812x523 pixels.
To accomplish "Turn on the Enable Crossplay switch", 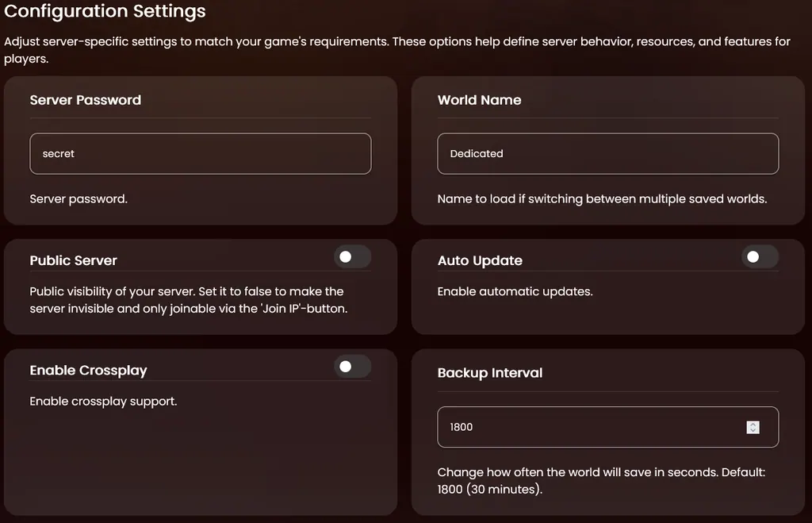I will (x=352, y=367).
